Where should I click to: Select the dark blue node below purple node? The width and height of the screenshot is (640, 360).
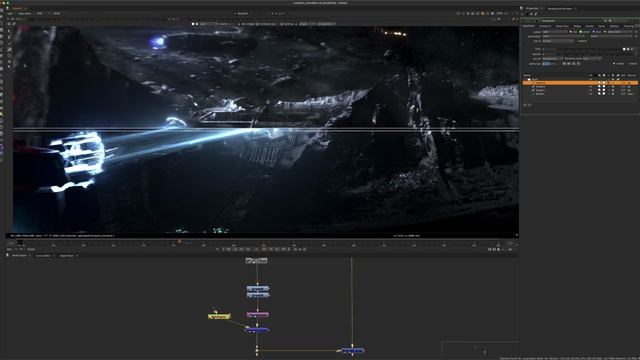(x=257, y=330)
